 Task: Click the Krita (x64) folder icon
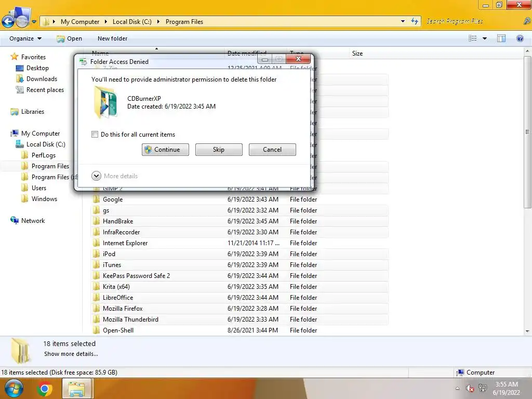[x=96, y=287]
